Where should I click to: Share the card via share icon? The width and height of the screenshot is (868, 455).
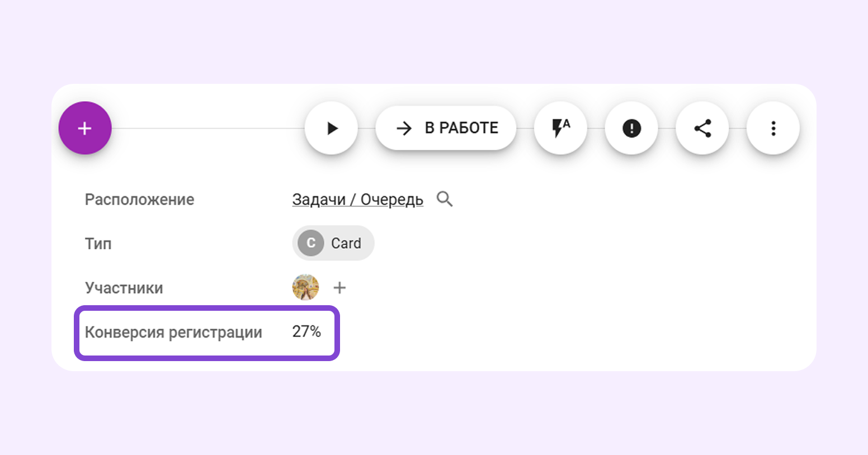[702, 128]
